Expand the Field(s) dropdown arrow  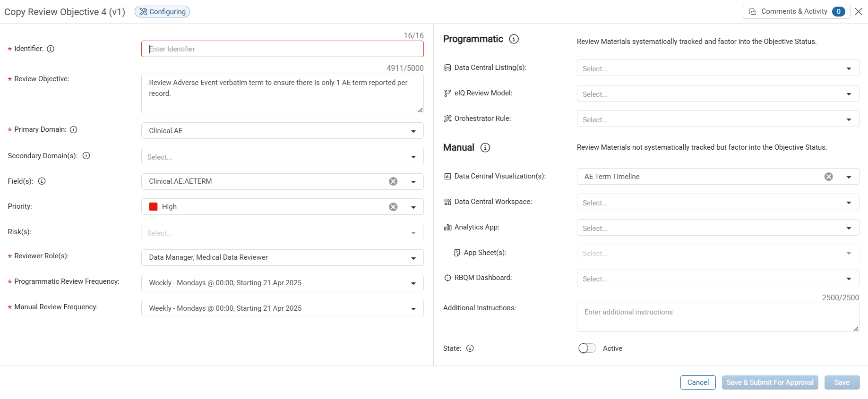click(413, 181)
